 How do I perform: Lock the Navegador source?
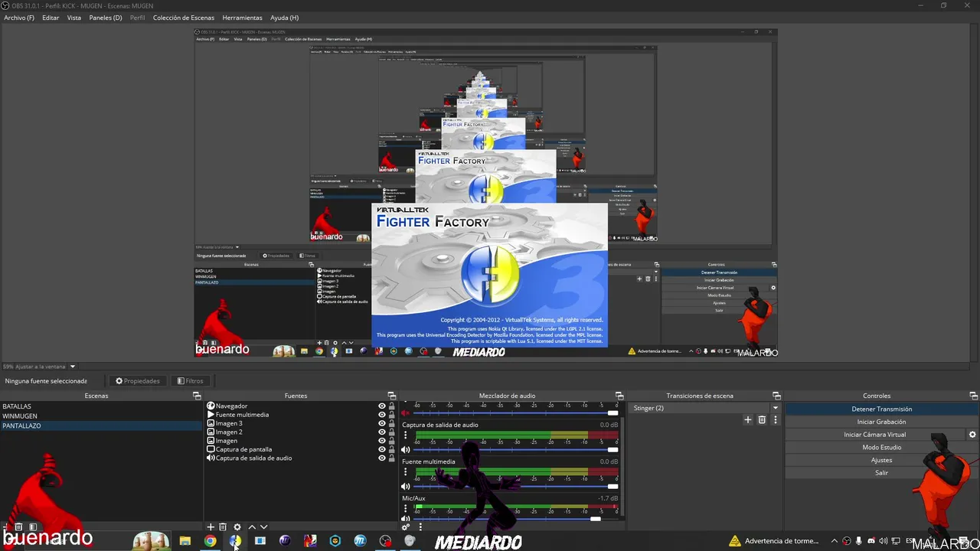[392, 406]
